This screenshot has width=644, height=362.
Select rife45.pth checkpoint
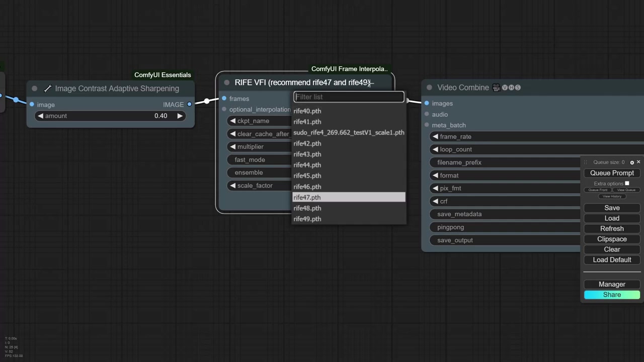(x=349, y=176)
